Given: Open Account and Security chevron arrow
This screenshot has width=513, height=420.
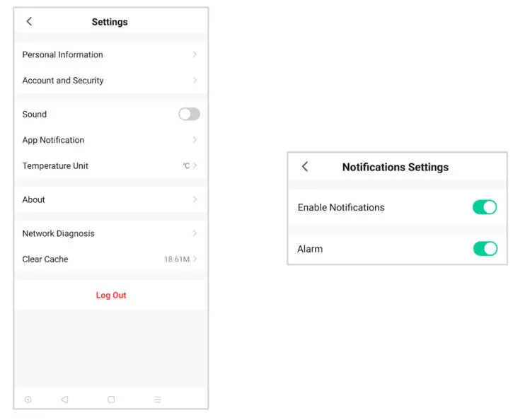Looking at the screenshot, I should 195,81.
